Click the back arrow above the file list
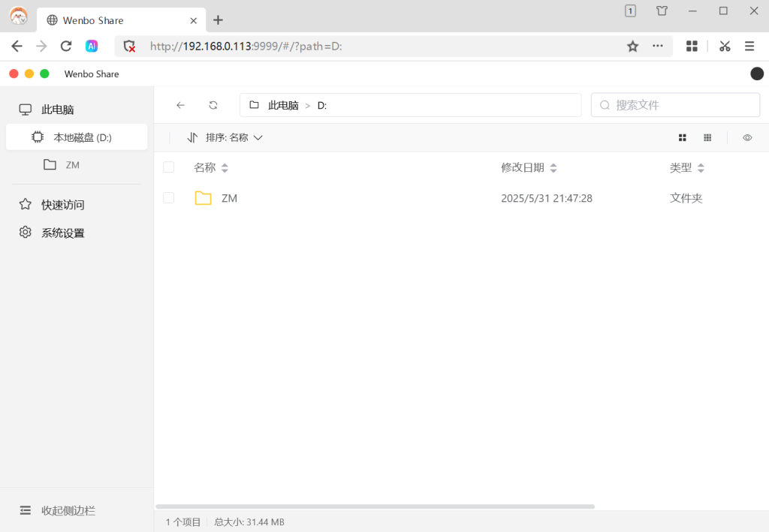The height and width of the screenshot is (532, 769). 180,104
